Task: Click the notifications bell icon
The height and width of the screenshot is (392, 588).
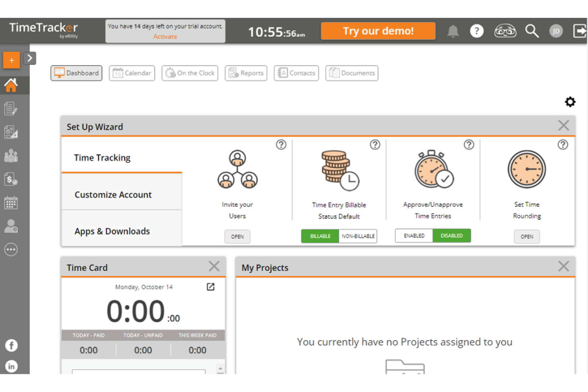Action: (x=453, y=31)
